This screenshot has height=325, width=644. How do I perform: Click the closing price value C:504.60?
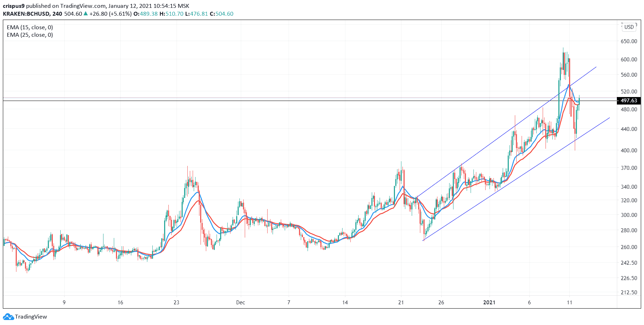(222, 14)
